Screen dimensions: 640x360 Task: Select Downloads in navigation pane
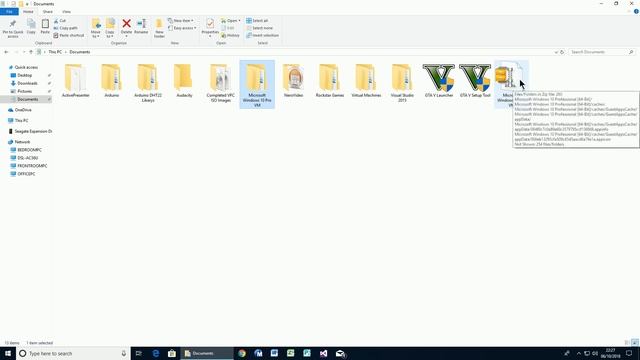tap(27, 83)
